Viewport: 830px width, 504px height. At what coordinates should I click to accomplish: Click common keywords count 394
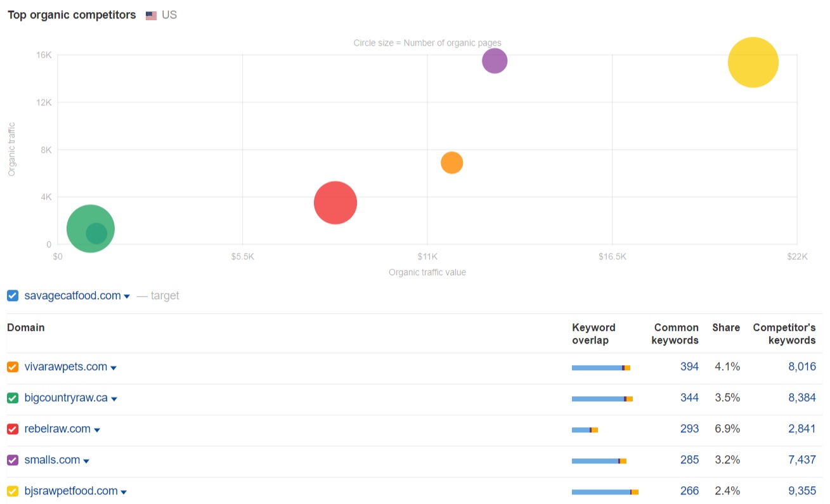pyautogui.click(x=689, y=366)
